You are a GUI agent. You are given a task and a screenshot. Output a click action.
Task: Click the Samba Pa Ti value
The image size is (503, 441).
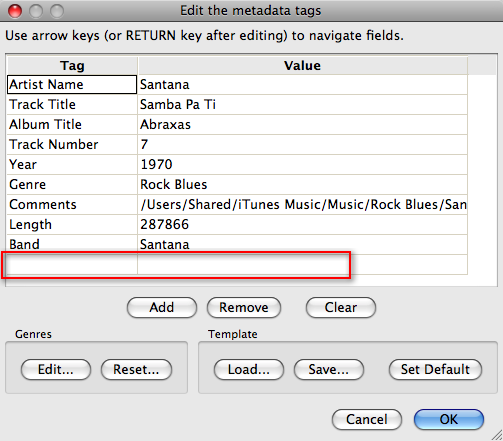(x=303, y=104)
